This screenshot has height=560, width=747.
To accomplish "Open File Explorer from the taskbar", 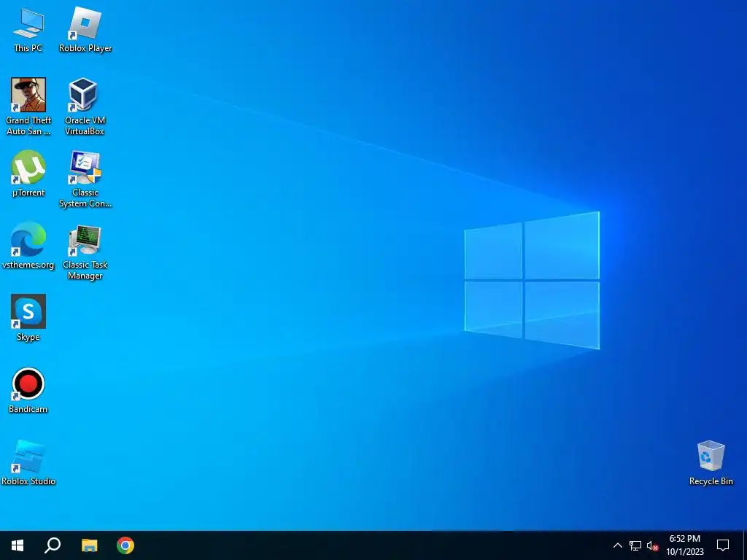I will coord(89,545).
